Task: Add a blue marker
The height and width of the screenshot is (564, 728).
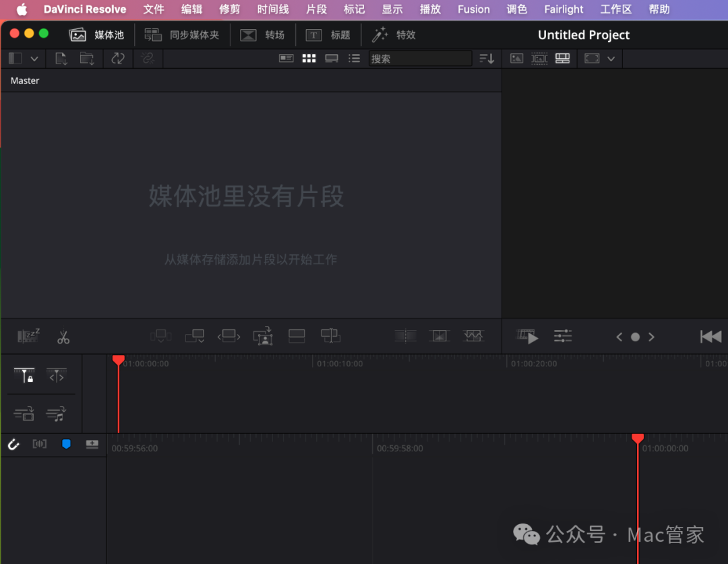Action: point(66,444)
